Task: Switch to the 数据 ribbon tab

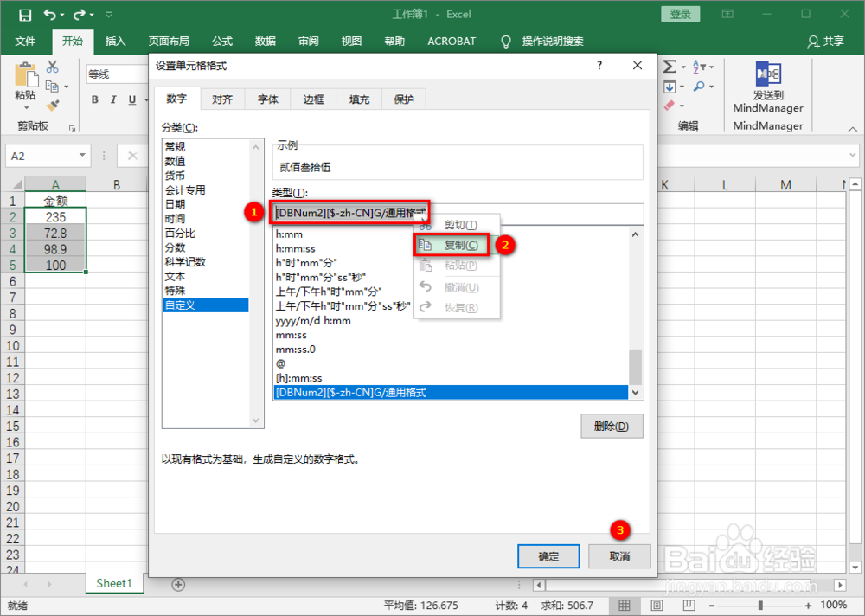Action: (266, 41)
